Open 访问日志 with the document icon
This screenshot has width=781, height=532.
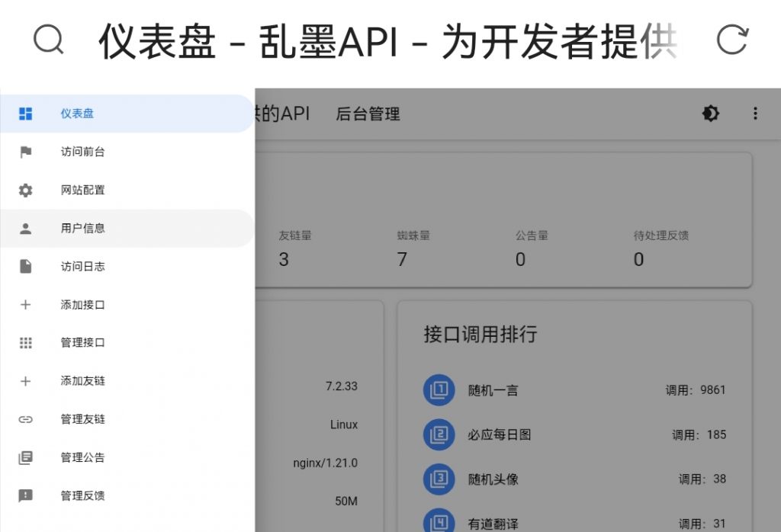[25, 266]
